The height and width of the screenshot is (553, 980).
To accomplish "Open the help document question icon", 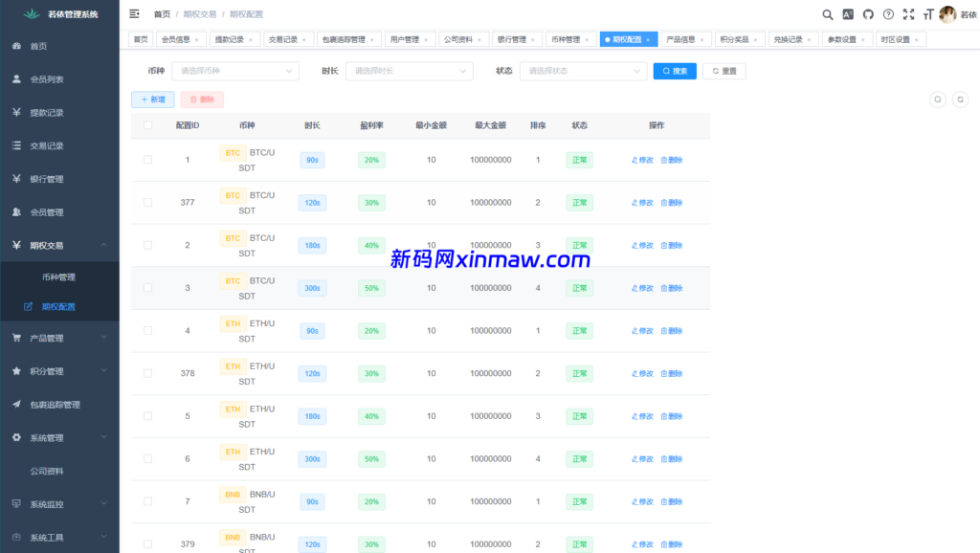I will coord(888,14).
